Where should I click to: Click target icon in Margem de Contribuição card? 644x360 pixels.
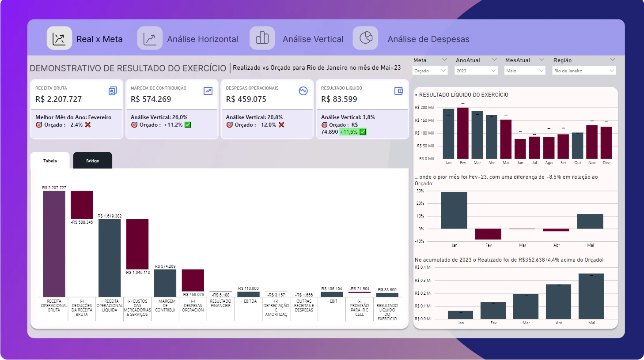(134, 125)
